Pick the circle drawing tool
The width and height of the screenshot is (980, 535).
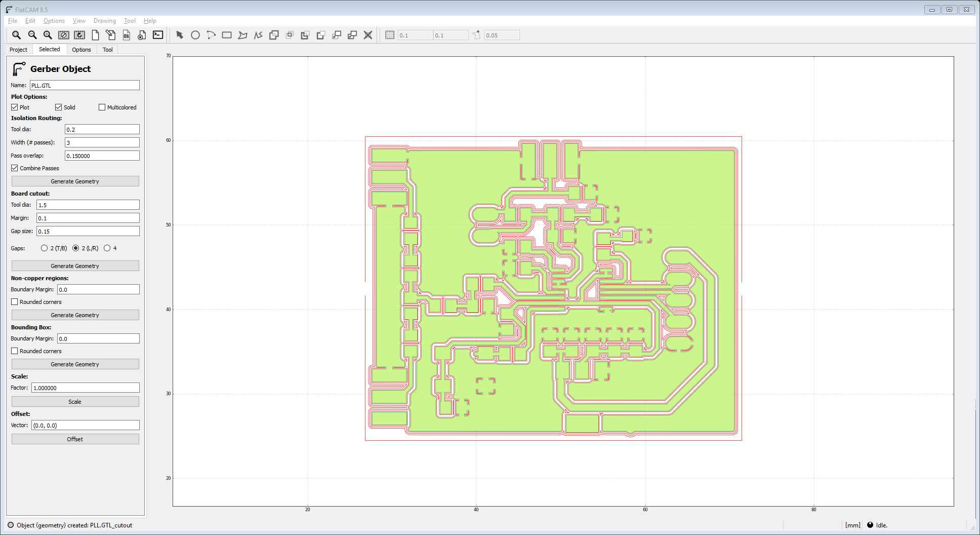pyautogui.click(x=195, y=35)
